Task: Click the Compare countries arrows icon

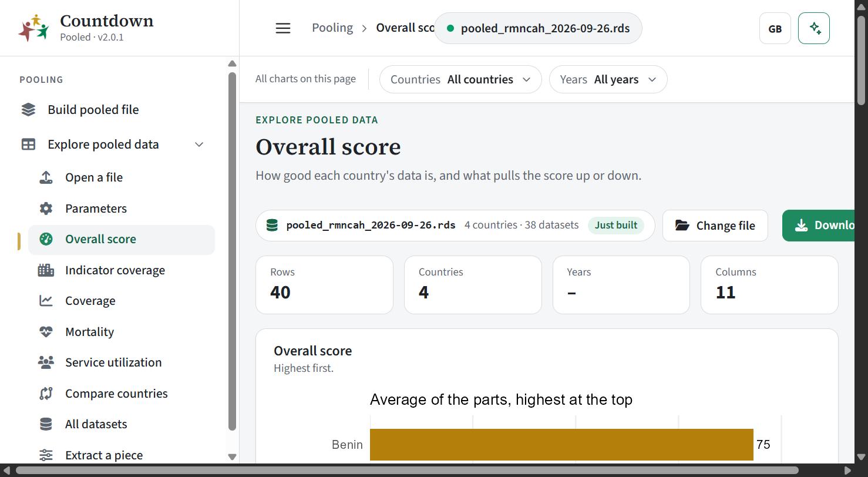Action: coord(46,394)
